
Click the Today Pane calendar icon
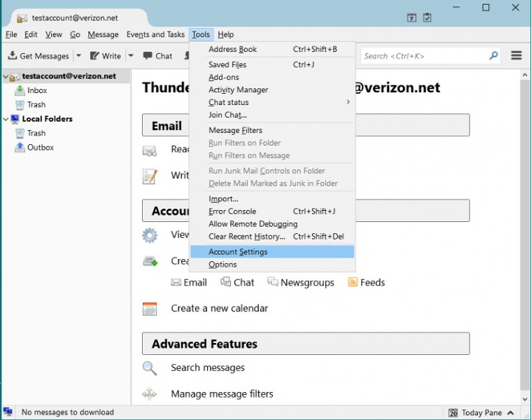point(453,412)
